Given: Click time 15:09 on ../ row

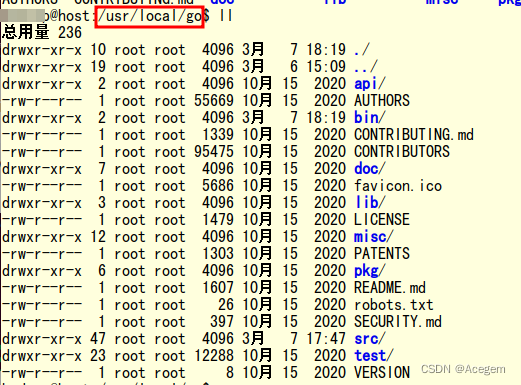Looking at the screenshot, I should (326, 67).
